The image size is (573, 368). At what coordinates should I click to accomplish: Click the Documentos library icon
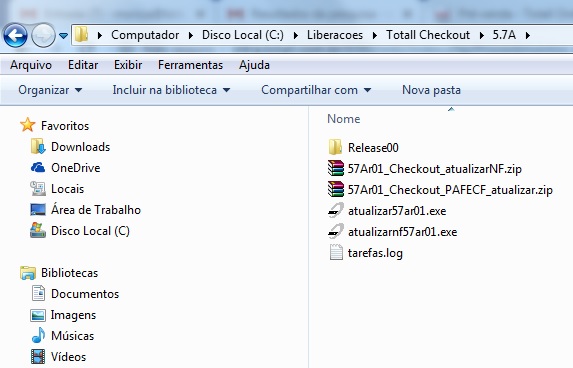click(x=38, y=293)
